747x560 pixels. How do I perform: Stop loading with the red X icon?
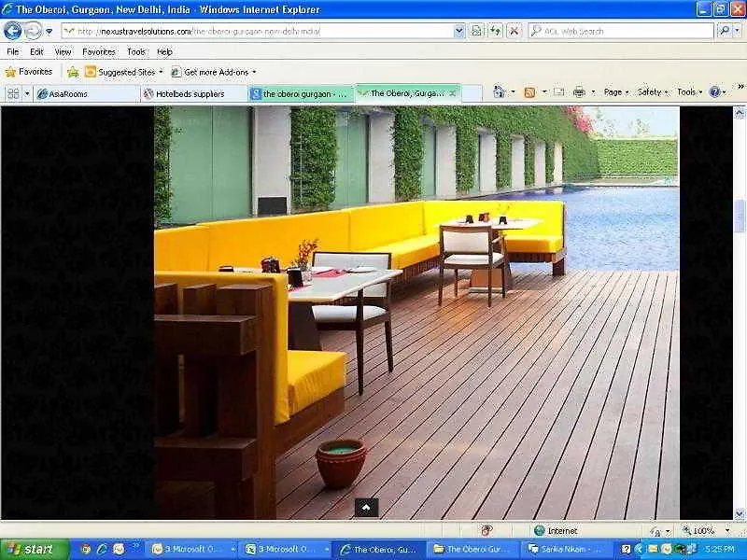tap(514, 32)
